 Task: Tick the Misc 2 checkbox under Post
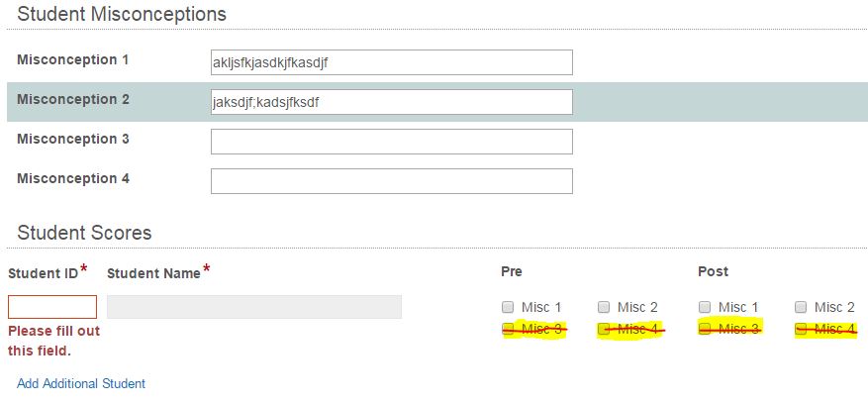[802, 307]
